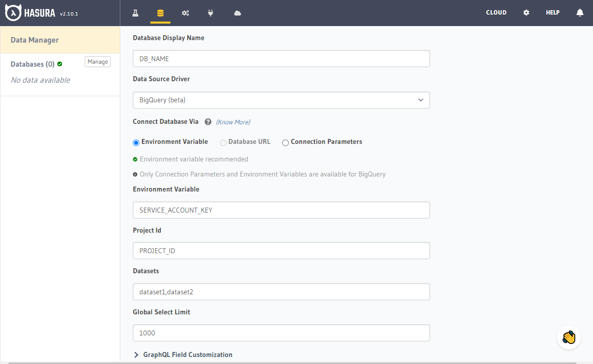Choose the Database URL option
Image resolution: width=593 pixels, height=364 pixels.
pyautogui.click(x=223, y=142)
